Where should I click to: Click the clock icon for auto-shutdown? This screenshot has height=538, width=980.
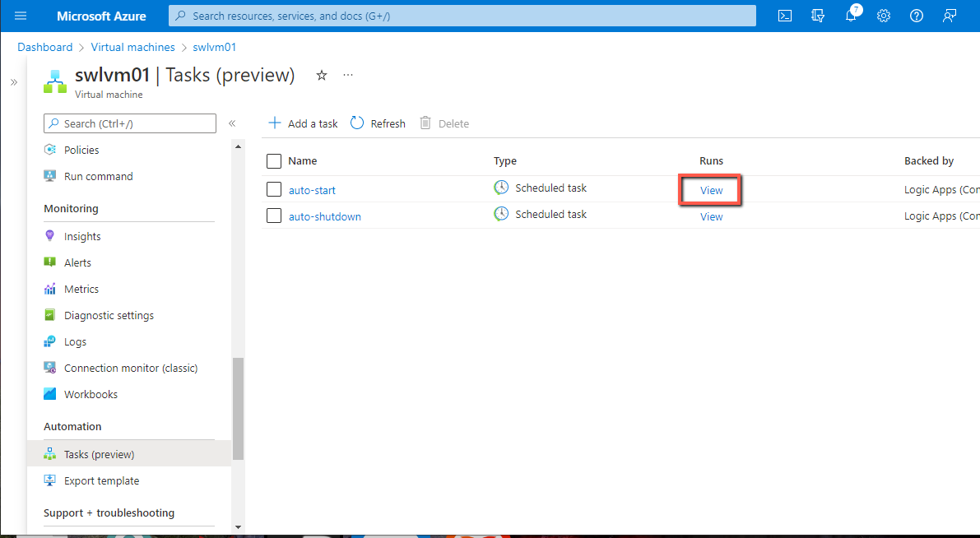coord(501,214)
